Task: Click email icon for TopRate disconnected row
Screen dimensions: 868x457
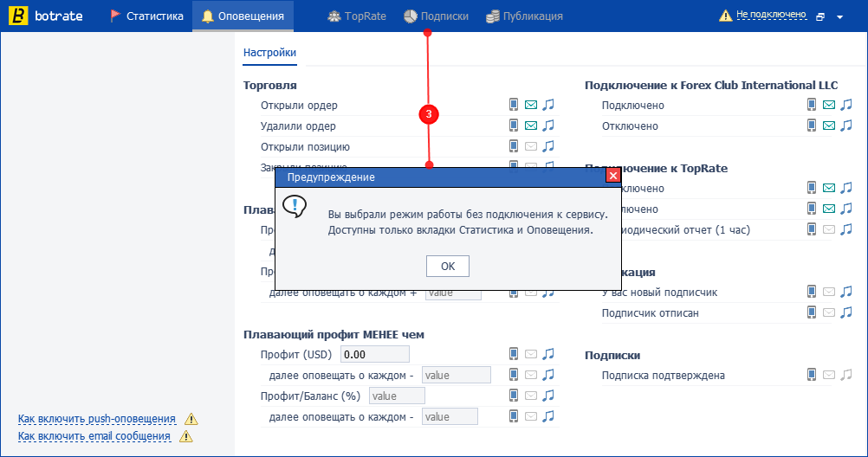Action: pyautogui.click(x=829, y=209)
